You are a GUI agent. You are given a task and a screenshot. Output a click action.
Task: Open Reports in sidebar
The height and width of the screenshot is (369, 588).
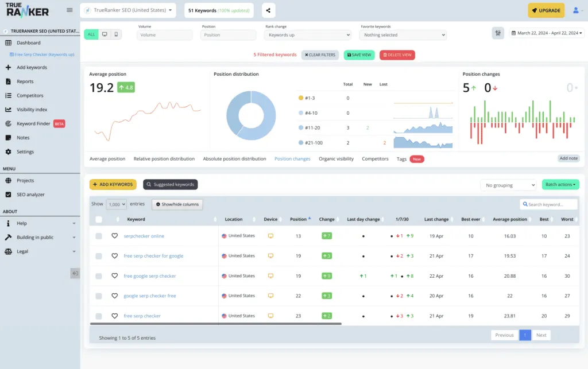[25, 81]
